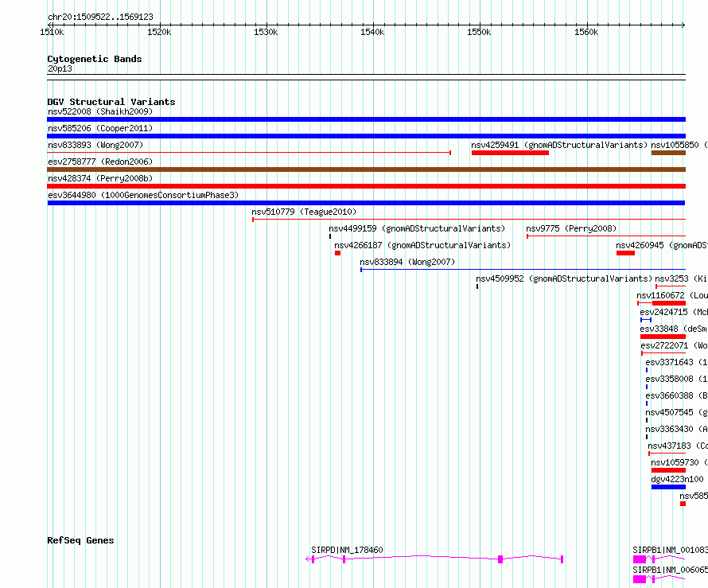Click the Cytogenetic Bands track title
Image resolution: width=708 pixels, height=588 pixels.
95,59
